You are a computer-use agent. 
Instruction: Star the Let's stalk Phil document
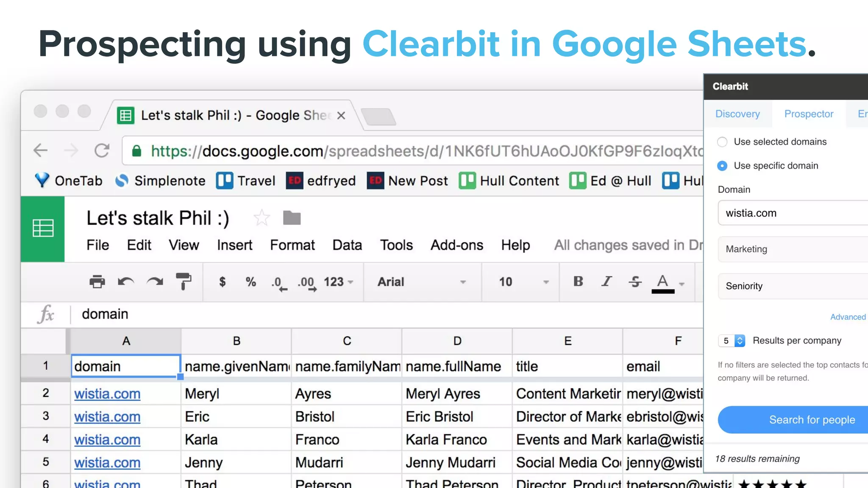pos(262,218)
